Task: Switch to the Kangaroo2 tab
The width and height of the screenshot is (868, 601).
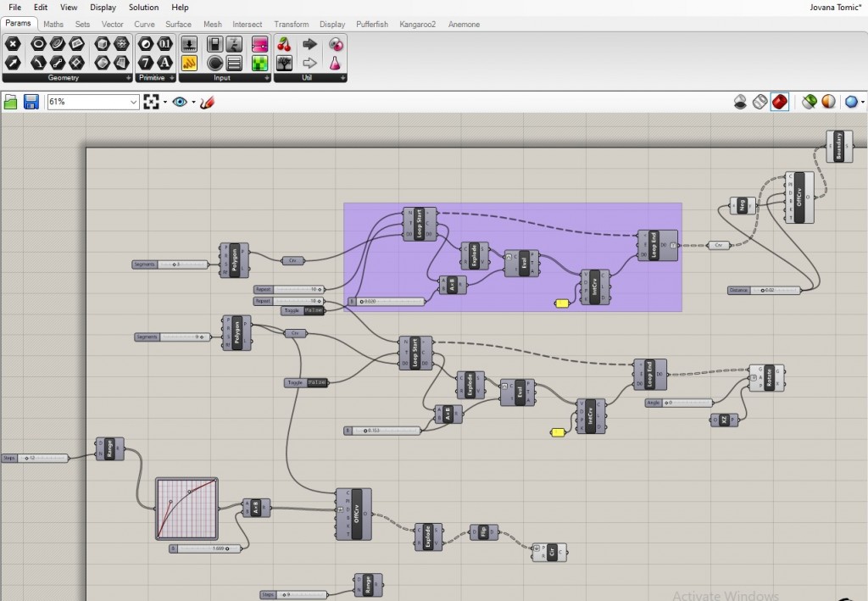Action: pos(417,25)
